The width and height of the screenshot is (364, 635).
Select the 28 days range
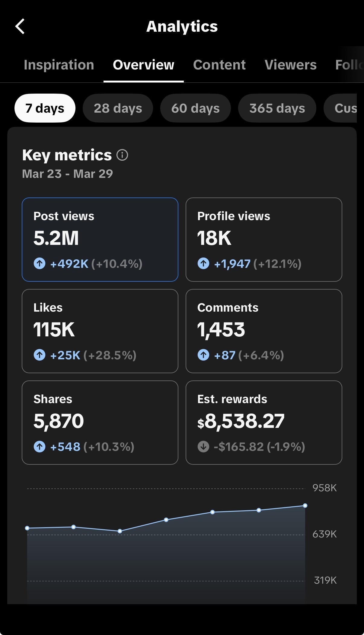118,108
